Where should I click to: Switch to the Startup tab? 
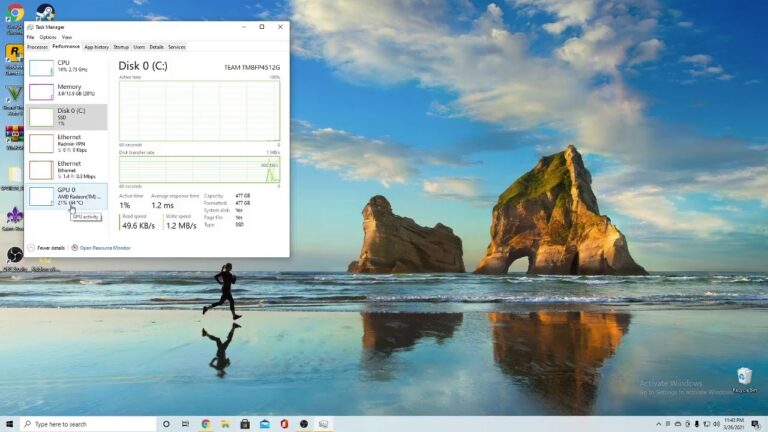point(121,47)
